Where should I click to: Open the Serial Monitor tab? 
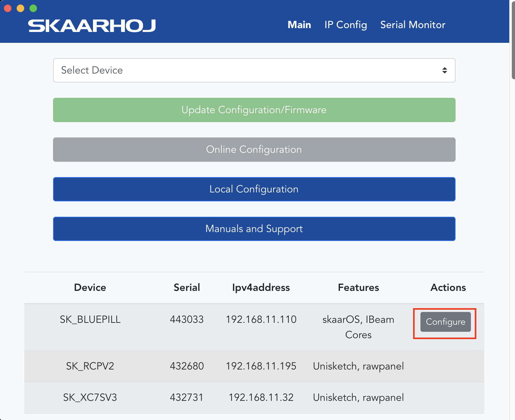413,25
